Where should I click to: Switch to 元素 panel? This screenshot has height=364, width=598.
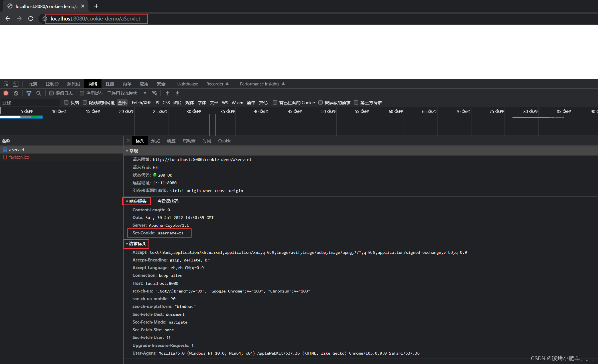tap(33, 84)
